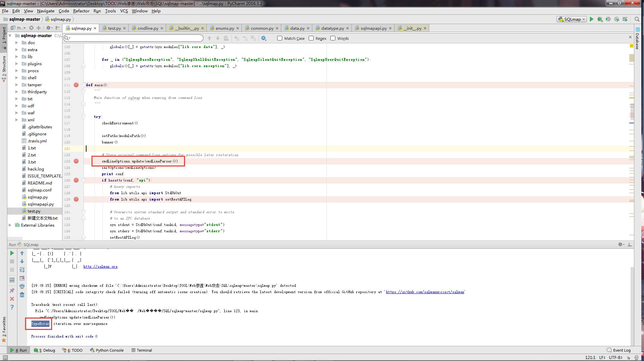Close the Run tab with red X
644x361 pixels.
click(12, 299)
